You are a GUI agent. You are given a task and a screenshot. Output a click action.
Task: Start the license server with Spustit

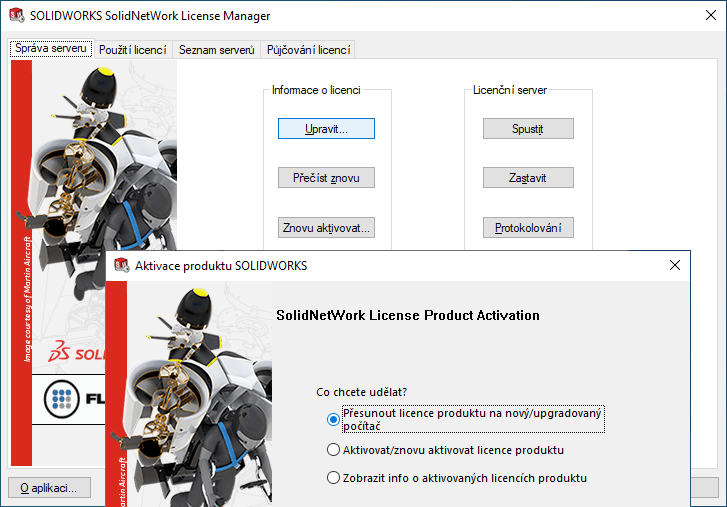[x=528, y=128]
